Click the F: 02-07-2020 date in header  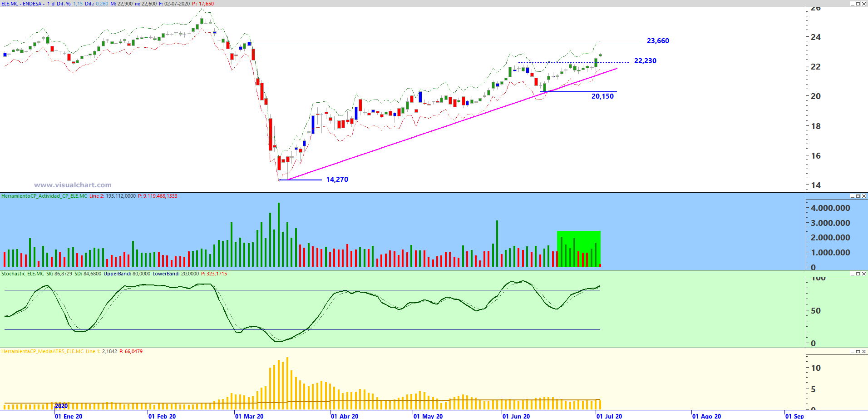tap(174, 4)
